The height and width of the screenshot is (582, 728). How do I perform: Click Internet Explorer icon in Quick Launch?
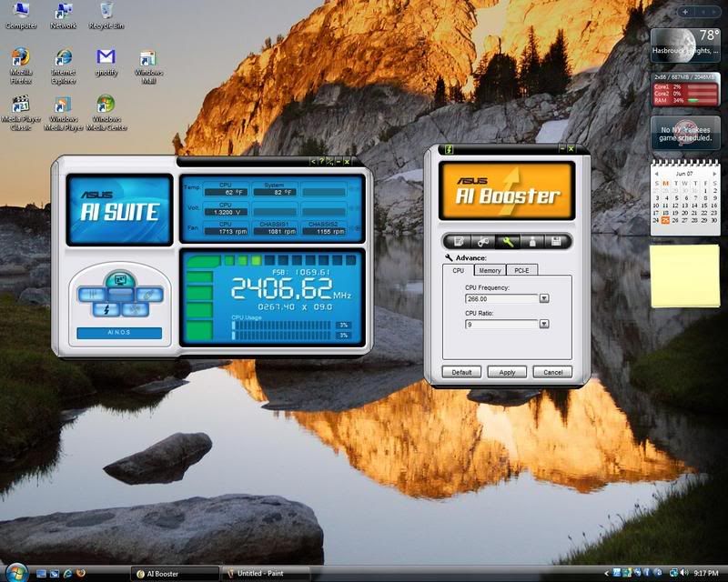click(67, 574)
